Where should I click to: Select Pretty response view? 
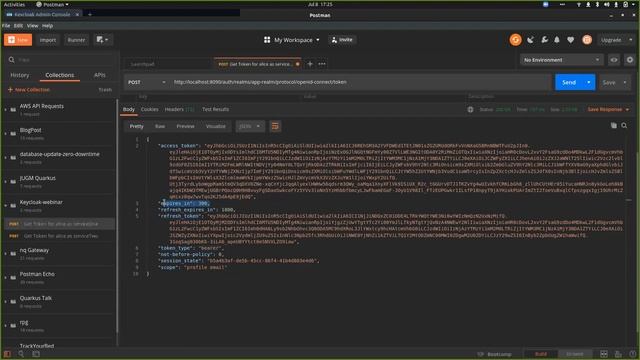(136, 127)
